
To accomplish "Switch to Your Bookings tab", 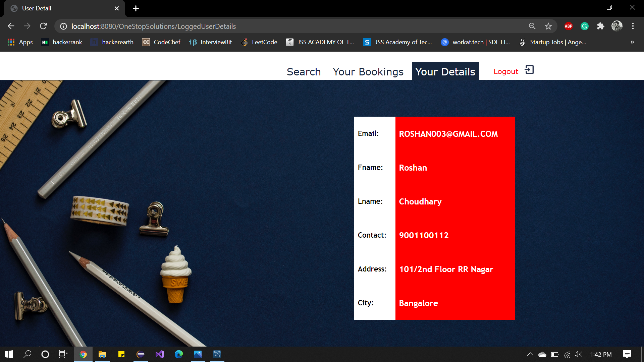I will click(x=368, y=72).
